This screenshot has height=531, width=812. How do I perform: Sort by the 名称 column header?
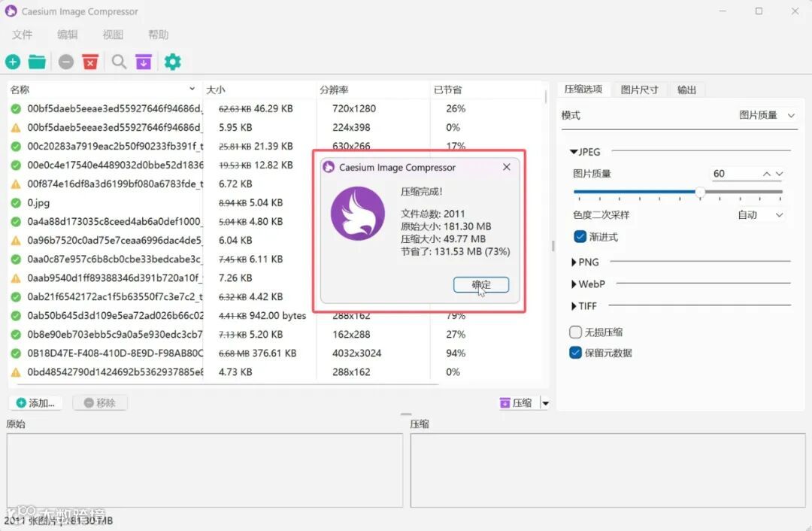[x=105, y=90]
